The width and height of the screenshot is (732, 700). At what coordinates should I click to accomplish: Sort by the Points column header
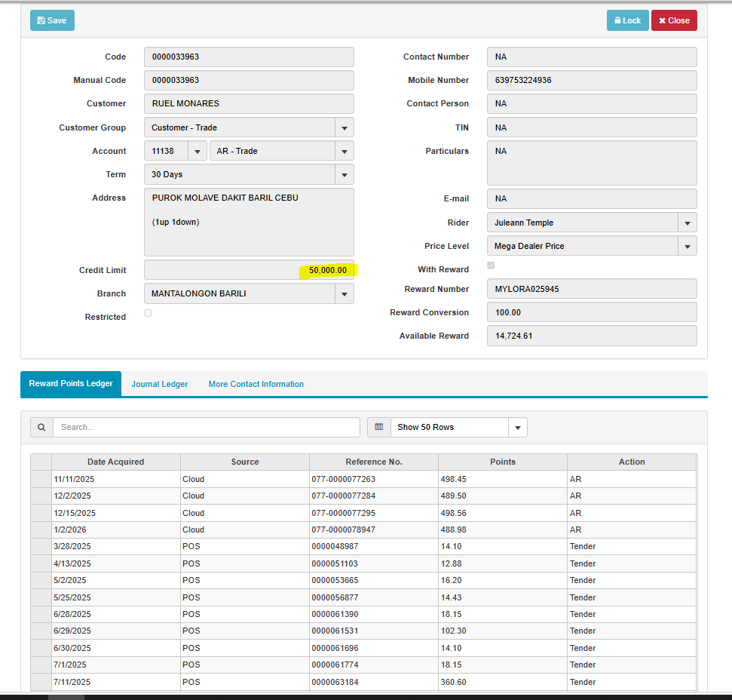tap(502, 462)
